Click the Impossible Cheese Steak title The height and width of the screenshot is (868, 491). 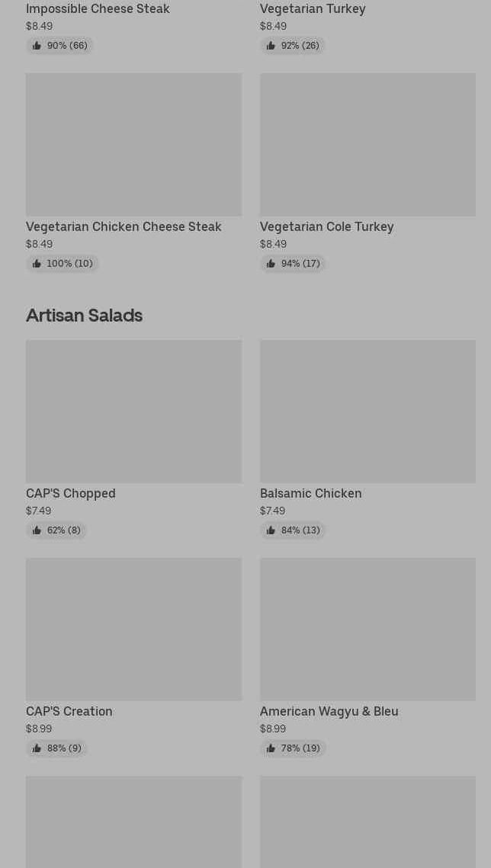tap(98, 8)
